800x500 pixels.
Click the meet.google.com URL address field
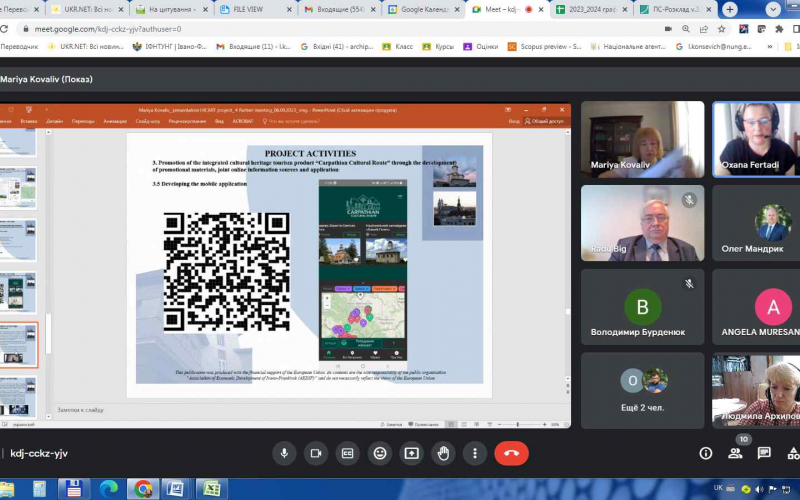[x=108, y=29]
